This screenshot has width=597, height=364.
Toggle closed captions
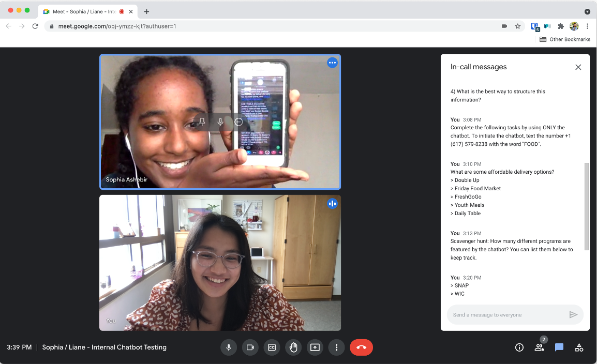click(272, 347)
